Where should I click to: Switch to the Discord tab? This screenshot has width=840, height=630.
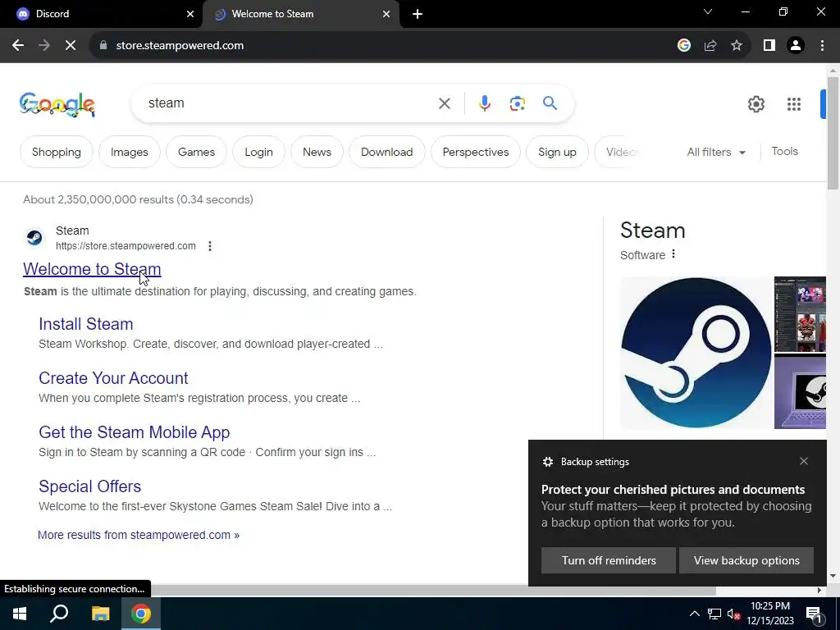(101, 14)
